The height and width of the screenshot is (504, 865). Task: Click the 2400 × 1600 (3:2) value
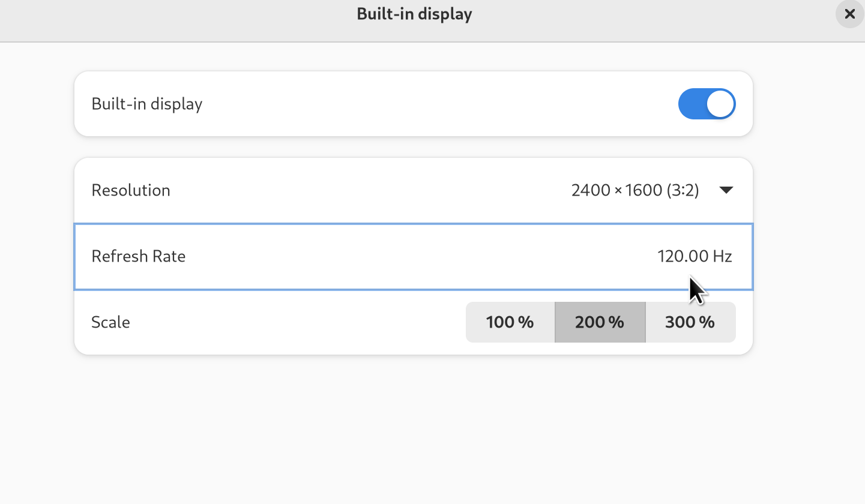(x=635, y=190)
